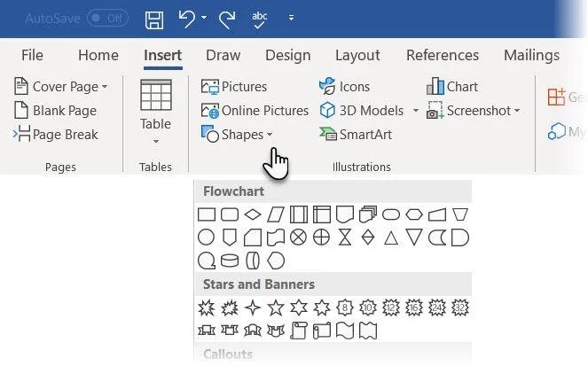Click the Redo arrow icon
Image resolution: width=588 pixels, height=366 pixels.
pyautogui.click(x=226, y=19)
